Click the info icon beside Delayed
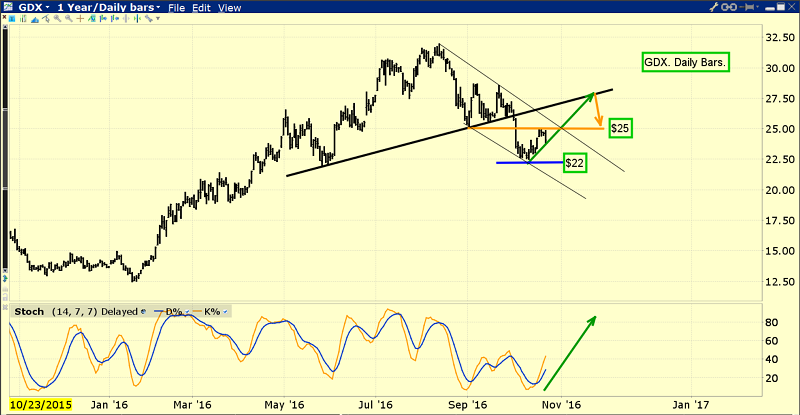The height and width of the screenshot is (415, 800). (x=143, y=311)
